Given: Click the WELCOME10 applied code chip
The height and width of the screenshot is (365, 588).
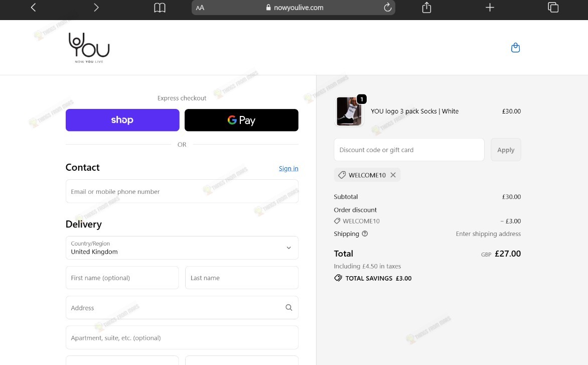Looking at the screenshot, I should click(x=367, y=175).
